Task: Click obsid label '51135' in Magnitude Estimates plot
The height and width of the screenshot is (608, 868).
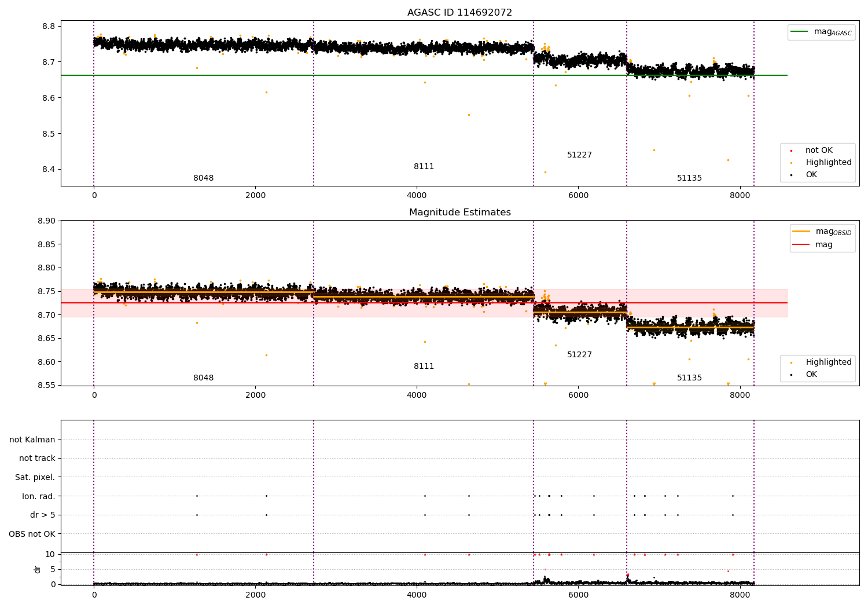Action: (x=689, y=378)
